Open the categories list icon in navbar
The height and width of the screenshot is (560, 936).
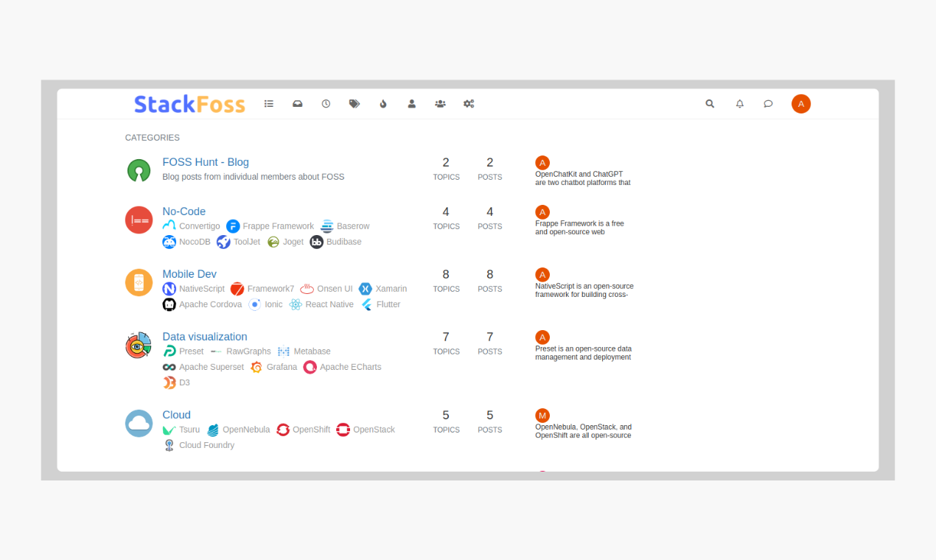pyautogui.click(x=269, y=104)
